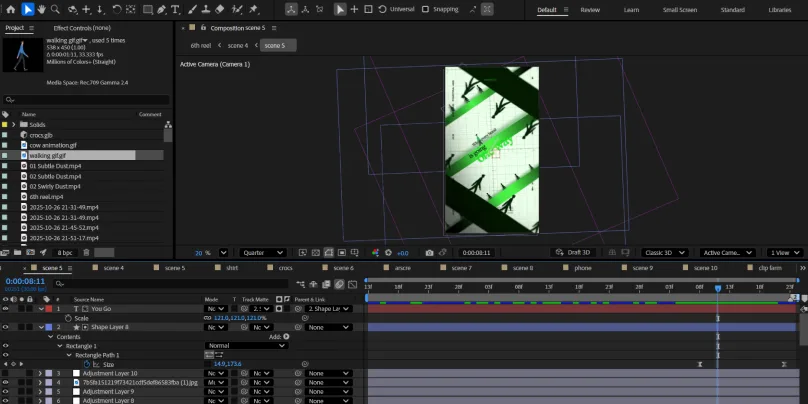Select cow animation.gif in Project panel
The width and height of the screenshot is (808, 404).
click(x=54, y=145)
